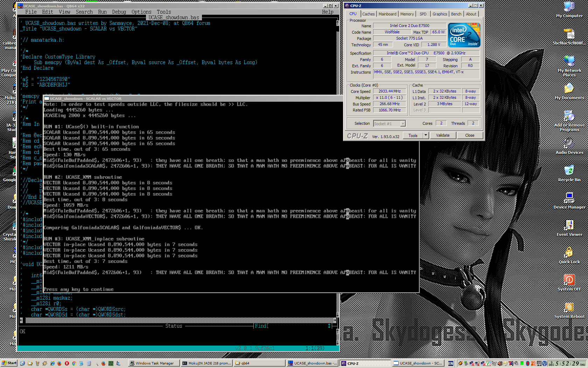Open Device Manager desktop shortcut
This screenshot has height=368, width=588.
pyautogui.click(x=569, y=201)
